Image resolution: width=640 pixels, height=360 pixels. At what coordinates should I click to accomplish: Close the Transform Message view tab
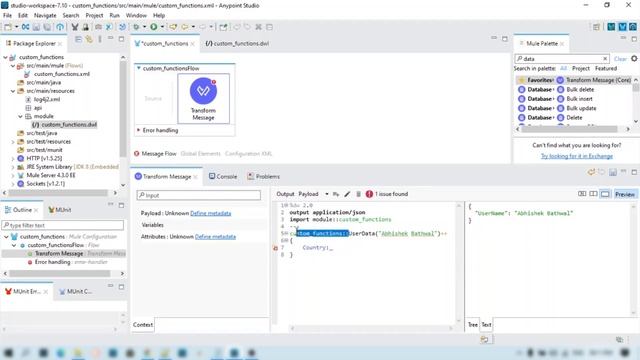coord(196,177)
